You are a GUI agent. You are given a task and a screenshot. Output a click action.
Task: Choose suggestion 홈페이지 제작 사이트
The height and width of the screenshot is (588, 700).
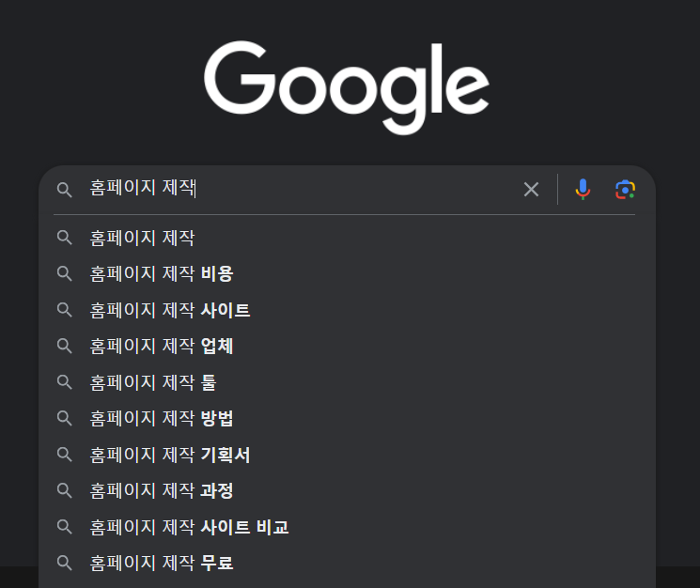(348, 310)
